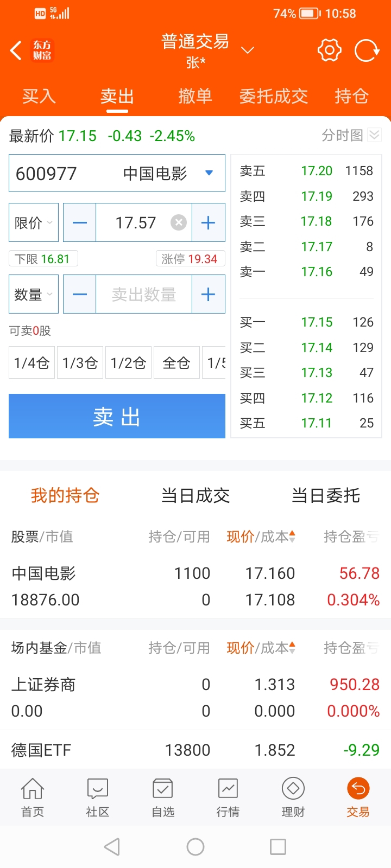Switch to the 买入 tab
This screenshot has height=868, width=391.
click(39, 96)
